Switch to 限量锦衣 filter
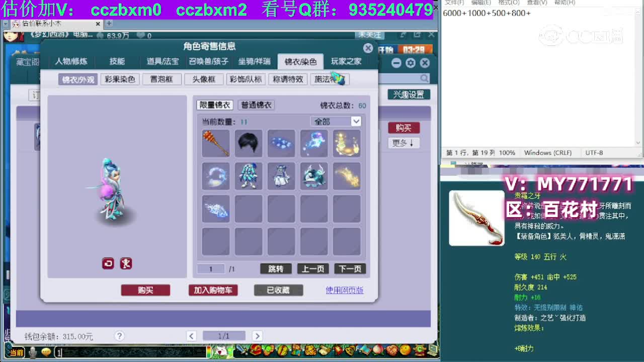This screenshot has height=362, width=644. (x=215, y=105)
